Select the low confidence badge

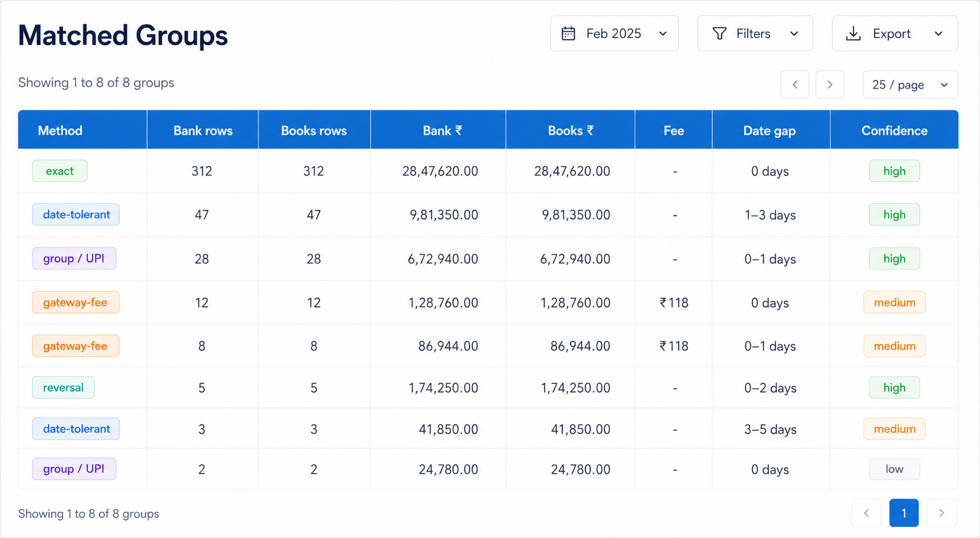(894, 469)
